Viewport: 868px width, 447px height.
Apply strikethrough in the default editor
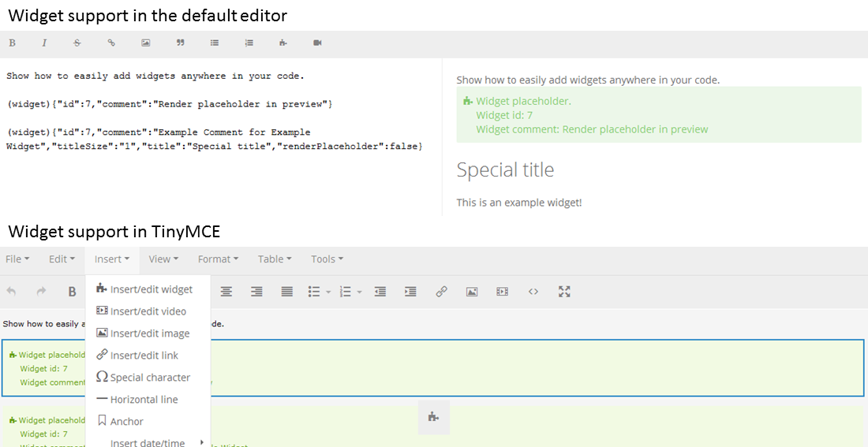click(77, 43)
